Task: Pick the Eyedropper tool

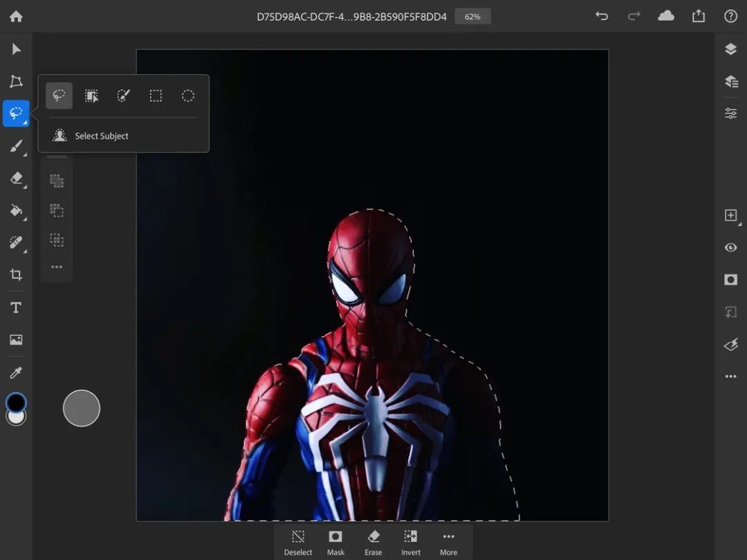Action: pyautogui.click(x=16, y=373)
